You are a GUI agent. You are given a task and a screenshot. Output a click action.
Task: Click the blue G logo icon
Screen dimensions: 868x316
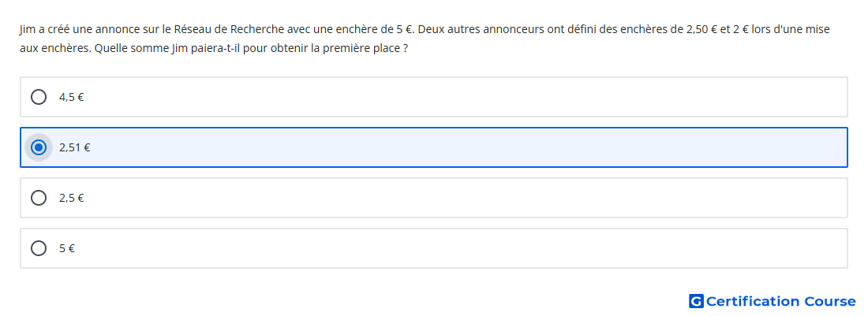pyautogui.click(x=696, y=301)
